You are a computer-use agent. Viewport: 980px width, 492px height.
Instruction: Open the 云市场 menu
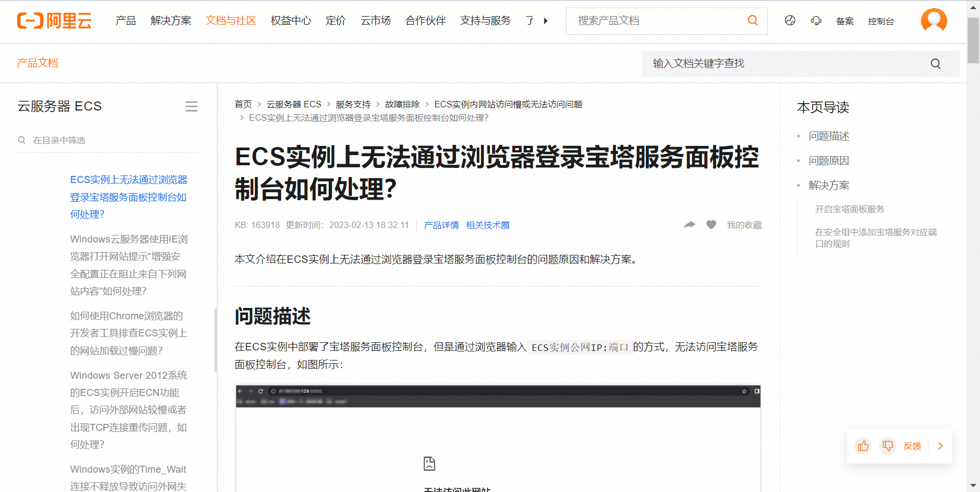(x=375, y=21)
